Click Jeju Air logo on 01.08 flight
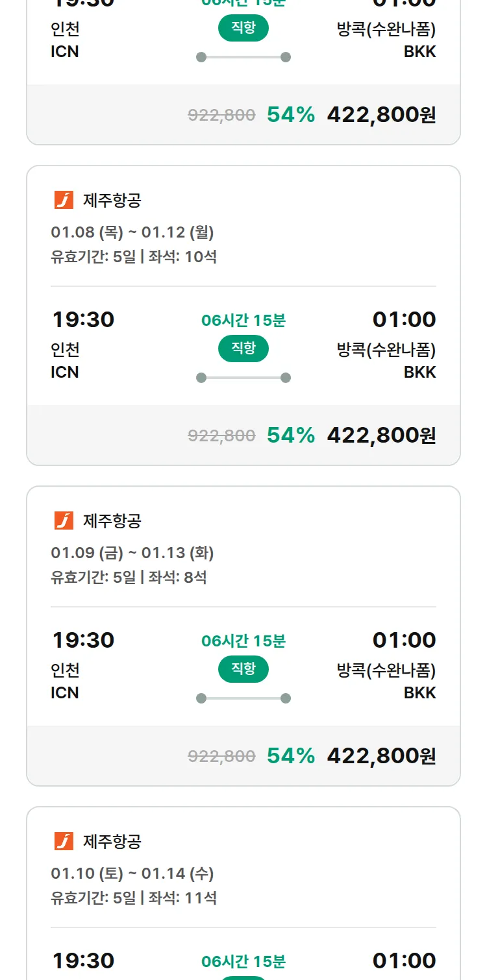 click(x=64, y=200)
